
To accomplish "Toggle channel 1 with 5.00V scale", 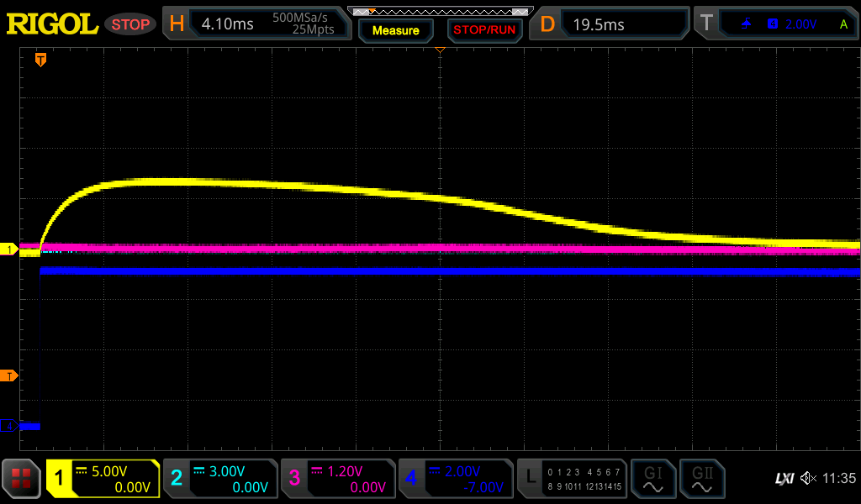I will pyautogui.click(x=103, y=479).
